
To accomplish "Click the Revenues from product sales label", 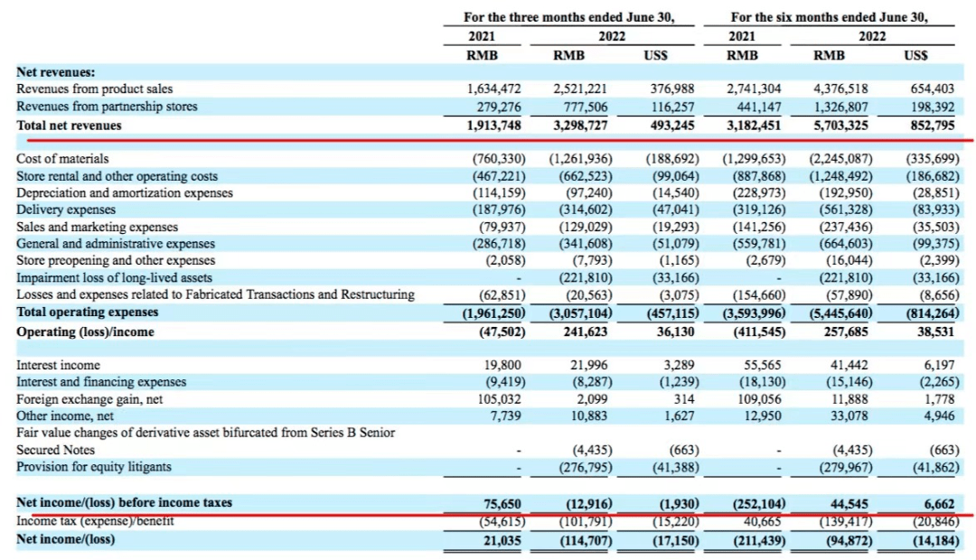I will (x=95, y=89).
